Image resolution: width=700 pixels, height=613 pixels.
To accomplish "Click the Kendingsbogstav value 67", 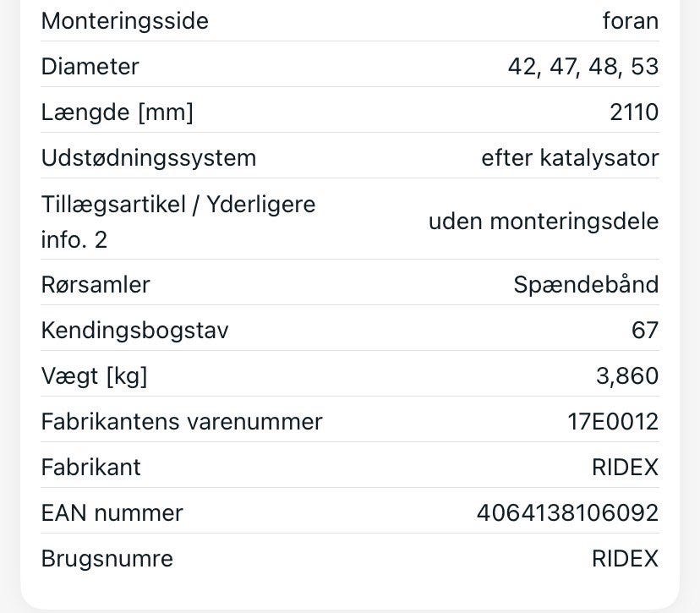I will [x=644, y=330].
